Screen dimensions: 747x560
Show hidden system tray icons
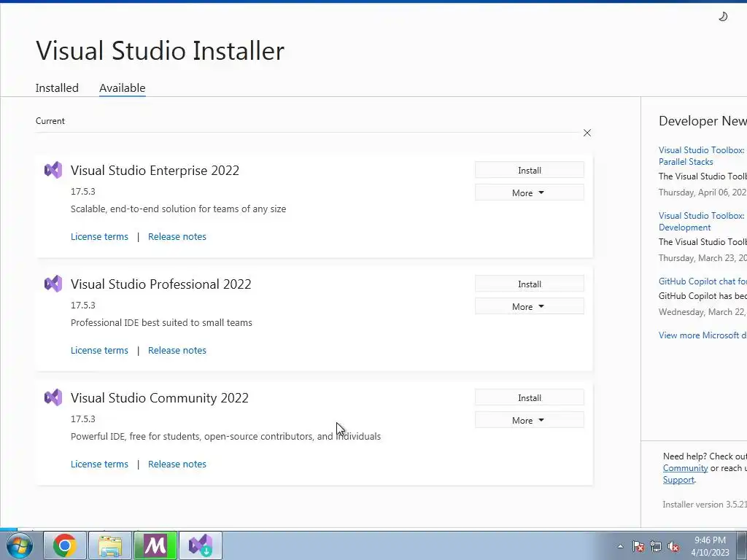pos(620,546)
